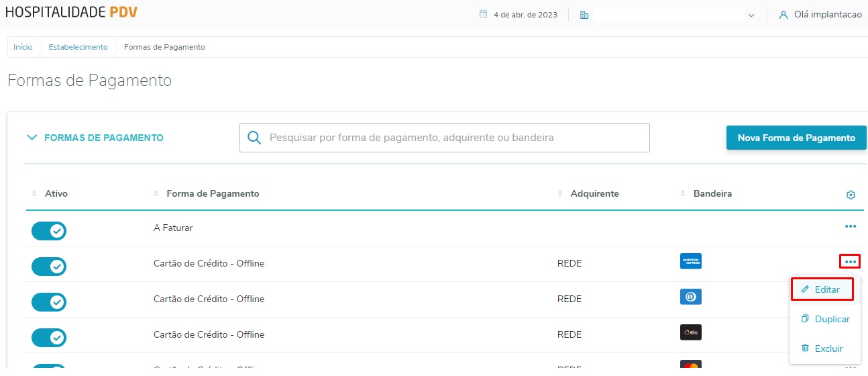Viewport: 868px width, 376px height.
Task: Sort by Adquirente column arrows
Action: 561,194
